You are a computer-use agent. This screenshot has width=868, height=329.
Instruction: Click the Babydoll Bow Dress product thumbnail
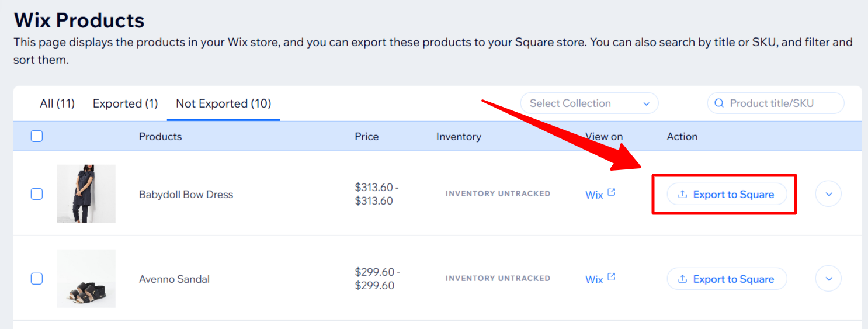(x=86, y=194)
